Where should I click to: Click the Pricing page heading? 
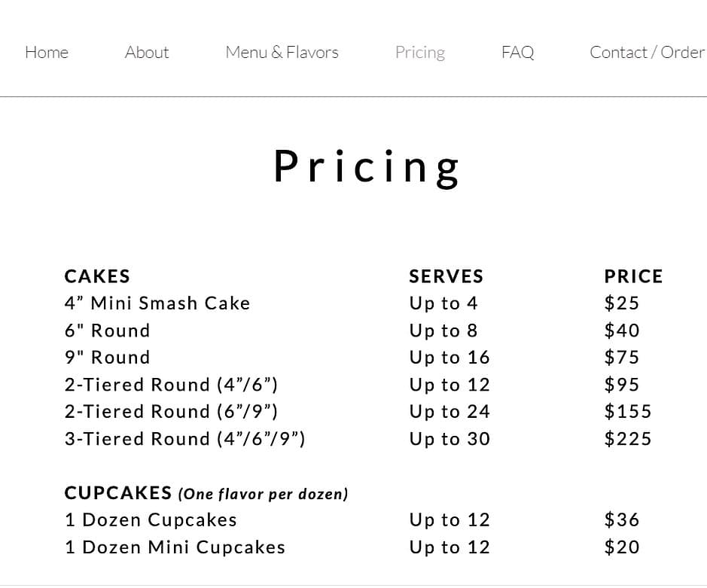coord(367,166)
